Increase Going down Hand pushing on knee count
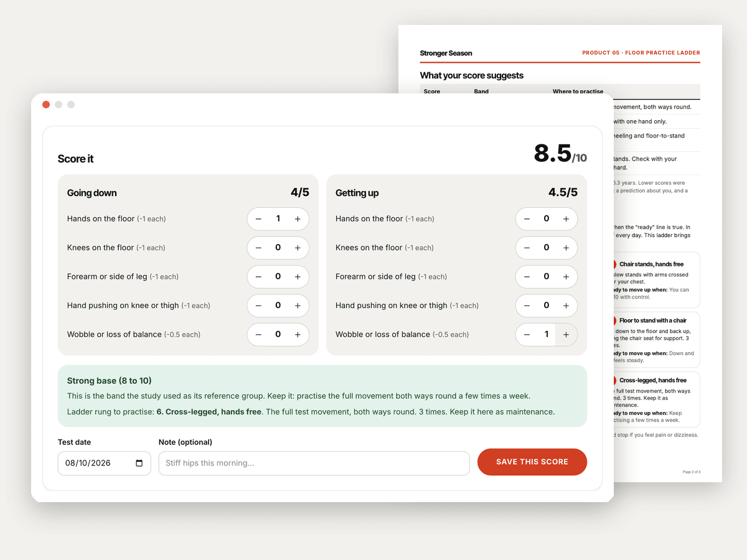Viewport: 747px width, 560px height. (x=298, y=306)
